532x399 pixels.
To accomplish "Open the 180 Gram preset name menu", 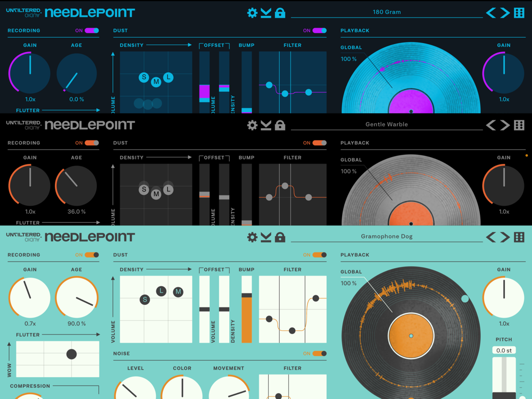I will [387, 12].
